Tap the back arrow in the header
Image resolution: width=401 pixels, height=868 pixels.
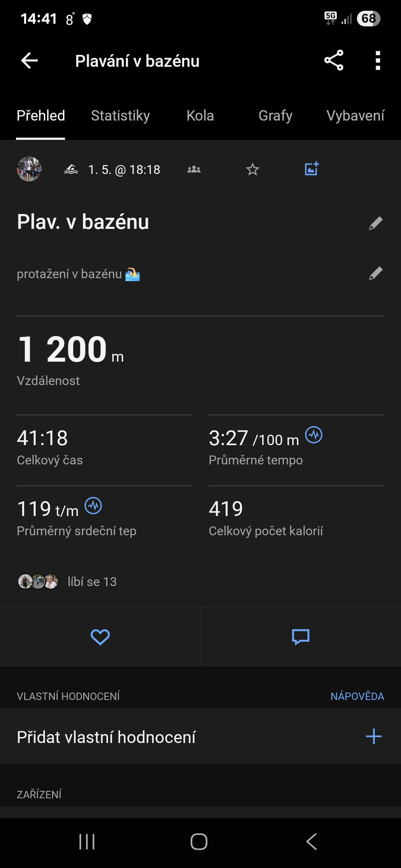tap(30, 60)
